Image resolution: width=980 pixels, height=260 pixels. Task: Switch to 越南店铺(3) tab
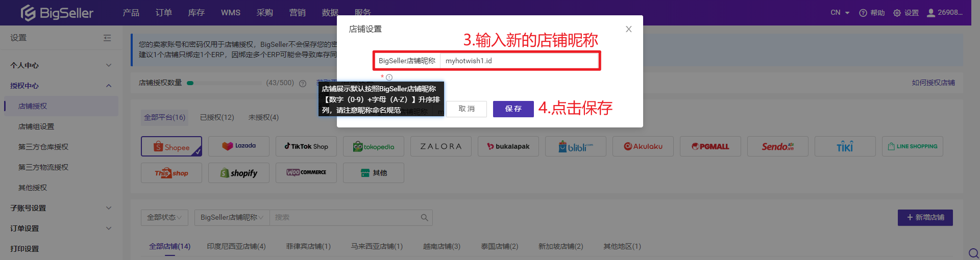[442, 247]
